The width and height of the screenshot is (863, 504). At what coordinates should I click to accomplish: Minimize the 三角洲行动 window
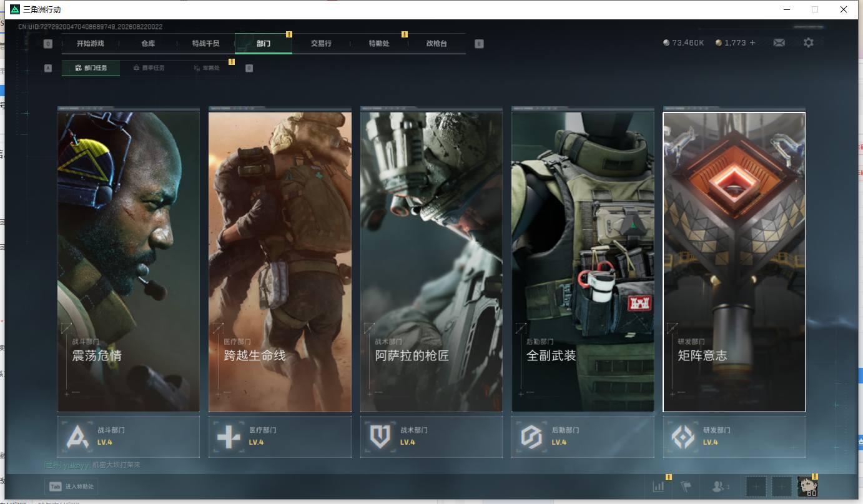[x=786, y=9]
